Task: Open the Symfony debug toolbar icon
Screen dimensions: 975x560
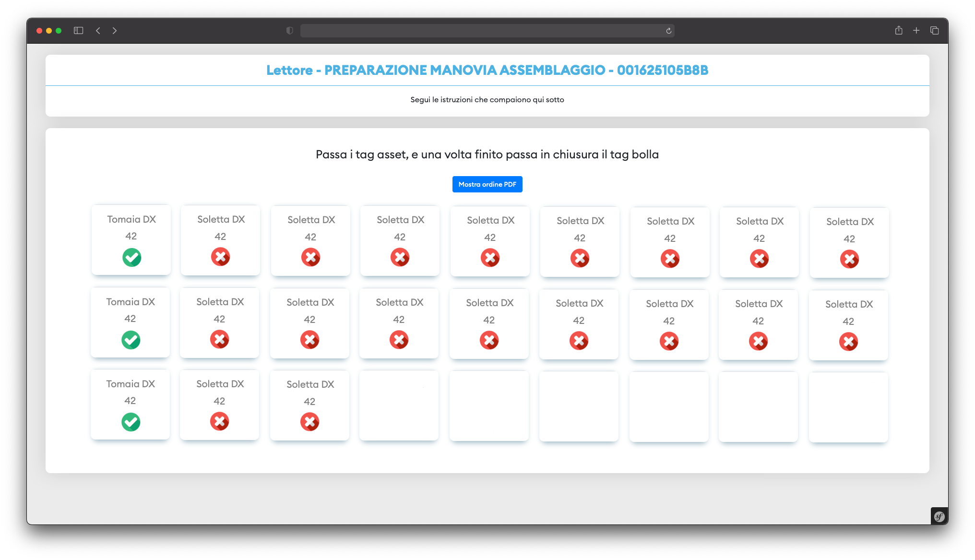Action: click(x=939, y=516)
